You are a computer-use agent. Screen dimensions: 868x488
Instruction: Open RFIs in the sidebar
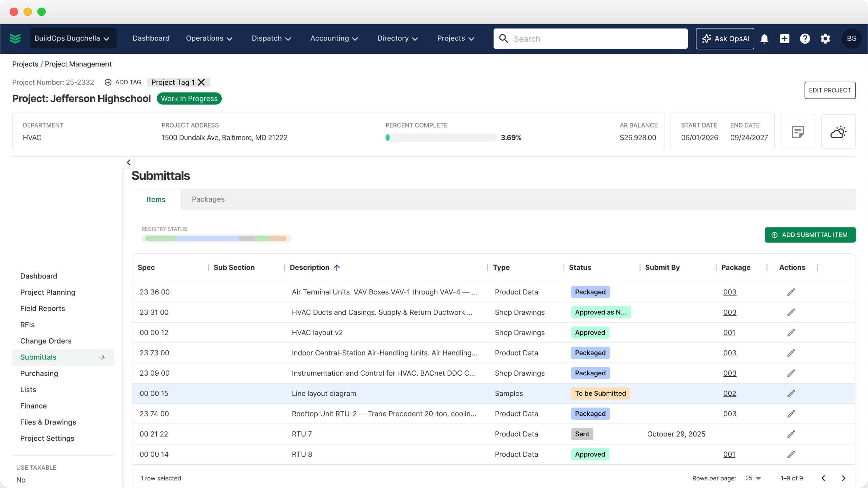click(x=27, y=325)
